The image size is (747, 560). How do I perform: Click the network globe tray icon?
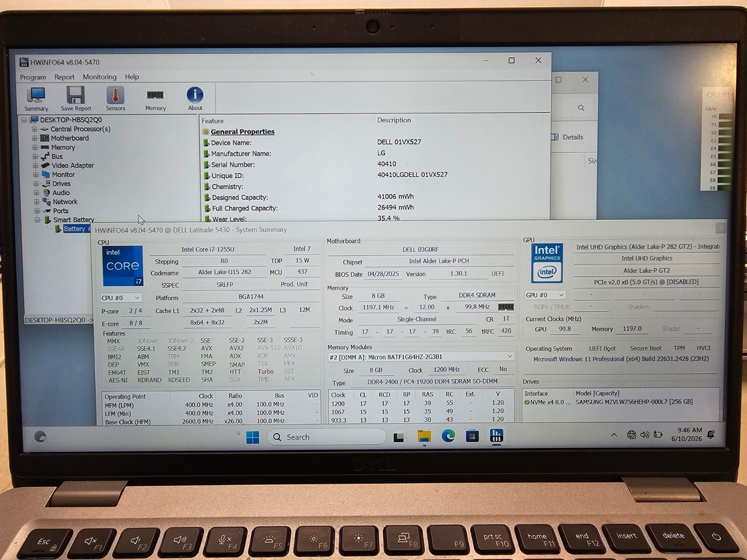coord(632,435)
